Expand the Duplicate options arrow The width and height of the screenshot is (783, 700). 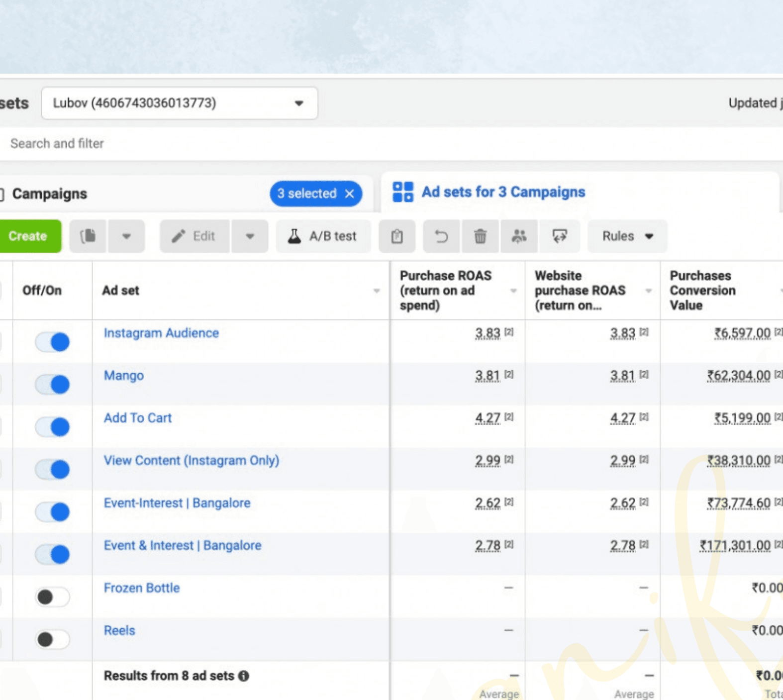(x=126, y=236)
